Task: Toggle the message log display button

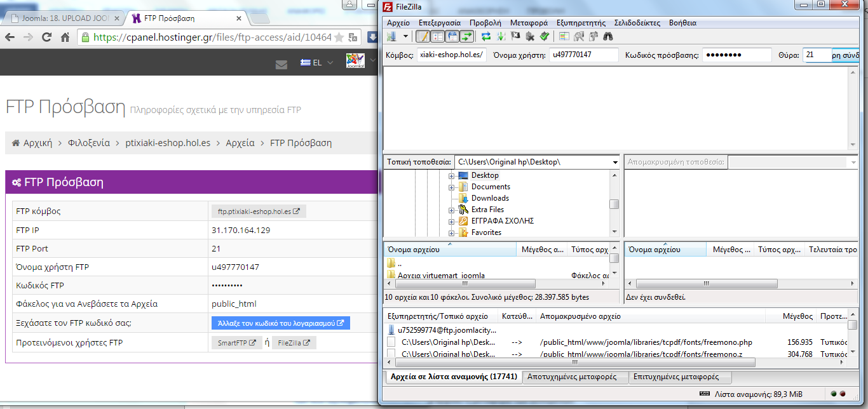Action: point(423,37)
